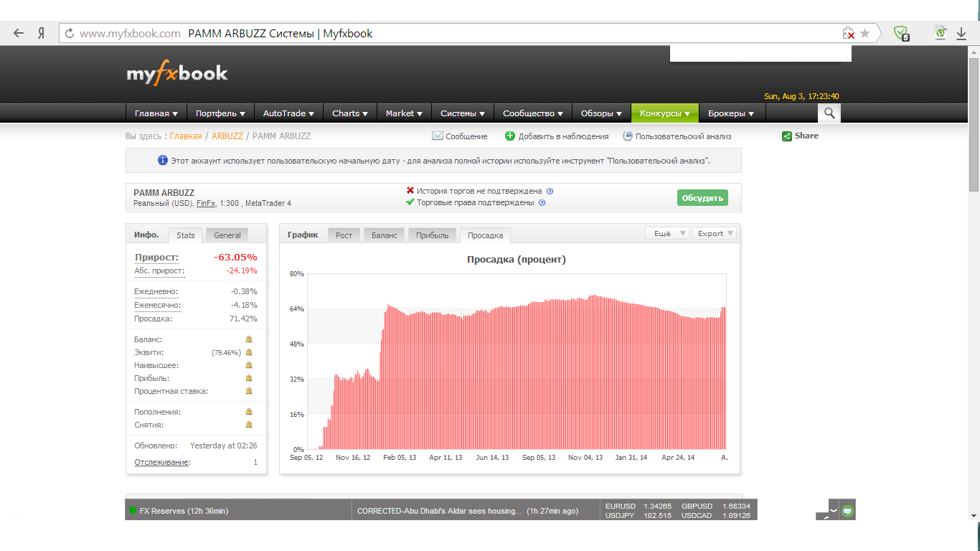The width and height of the screenshot is (980, 551).
Task: Click the green Обсудить button
Action: point(702,198)
